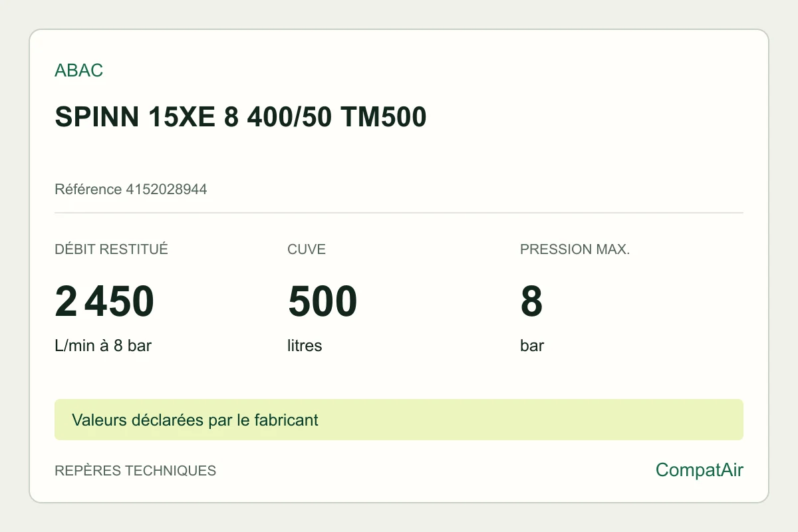Select the SPINN 15XE 8 400/50 TM500 title
This screenshot has height=532, width=798.
click(x=240, y=117)
